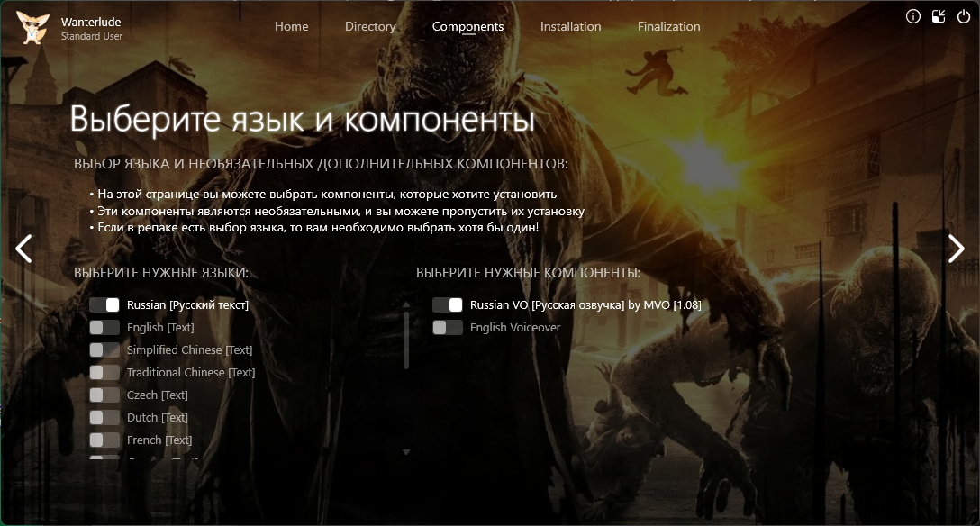The width and height of the screenshot is (980, 526).
Task: Click the 'Standard User' account label
Action: pyautogui.click(x=92, y=36)
